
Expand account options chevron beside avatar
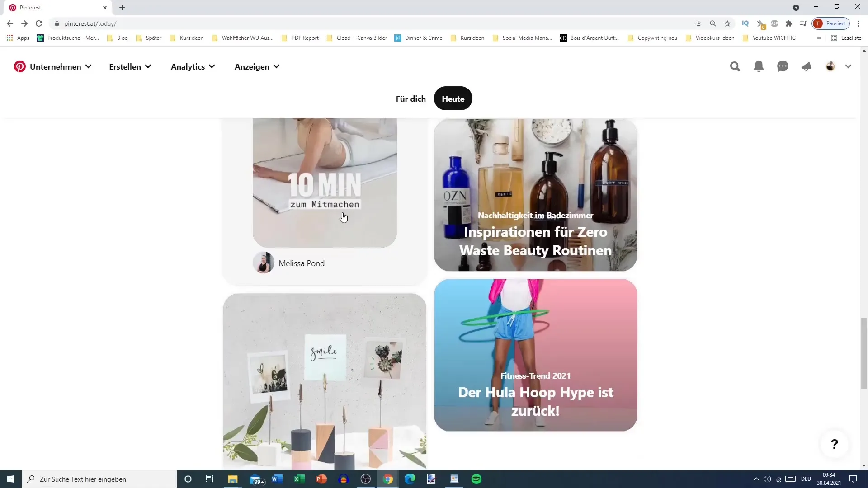pos(848,66)
